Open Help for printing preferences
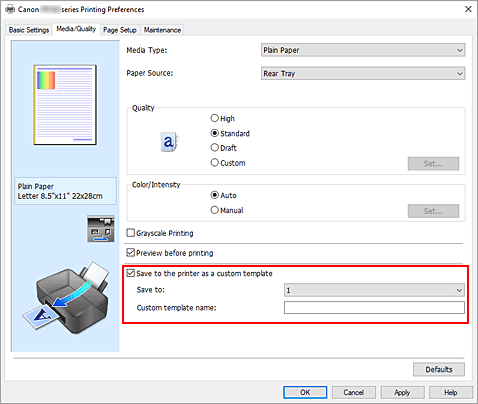478x404 pixels. pyautogui.click(x=451, y=392)
